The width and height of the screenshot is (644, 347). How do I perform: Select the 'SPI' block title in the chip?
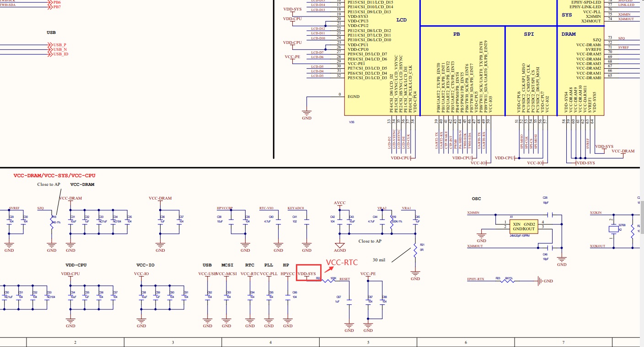click(529, 34)
